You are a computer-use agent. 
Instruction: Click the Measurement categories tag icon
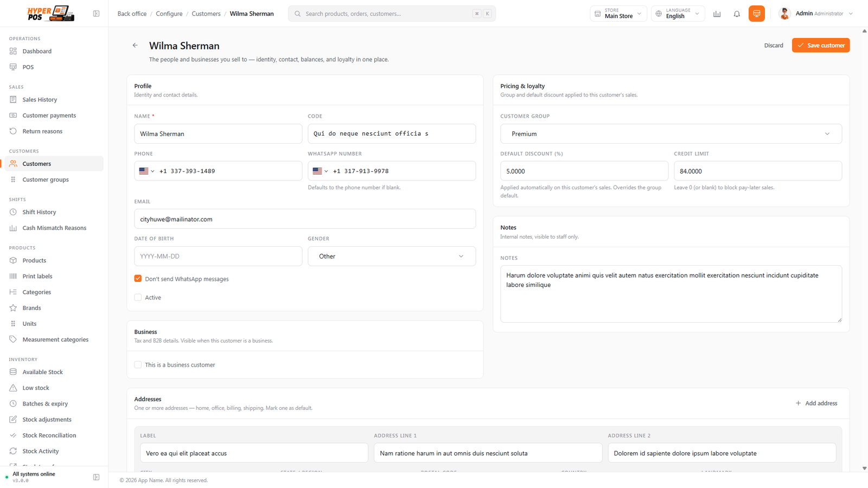(x=13, y=339)
